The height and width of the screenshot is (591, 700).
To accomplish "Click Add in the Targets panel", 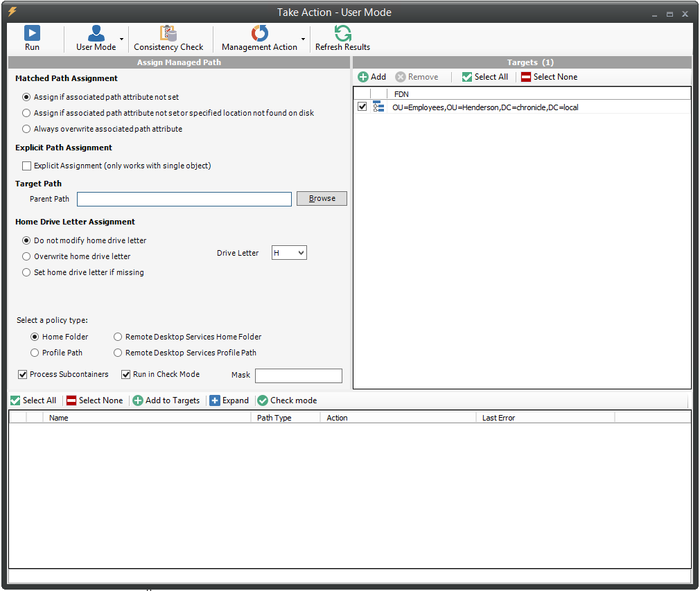I will pos(371,77).
